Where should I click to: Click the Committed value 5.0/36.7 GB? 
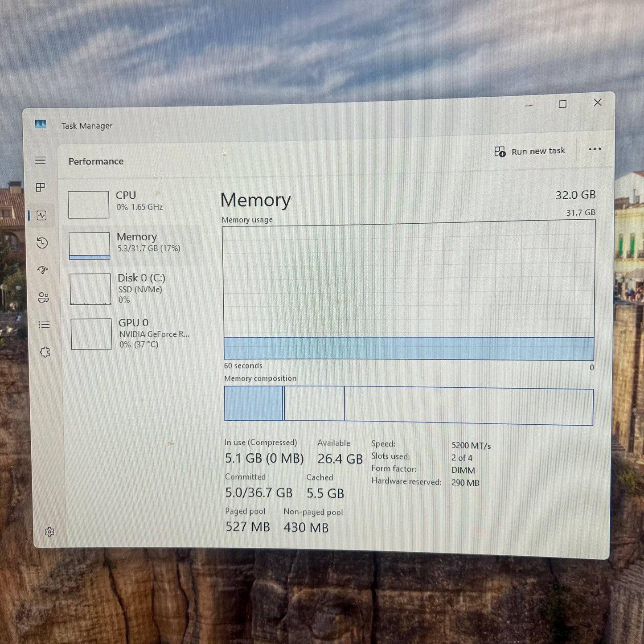[258, 492]
